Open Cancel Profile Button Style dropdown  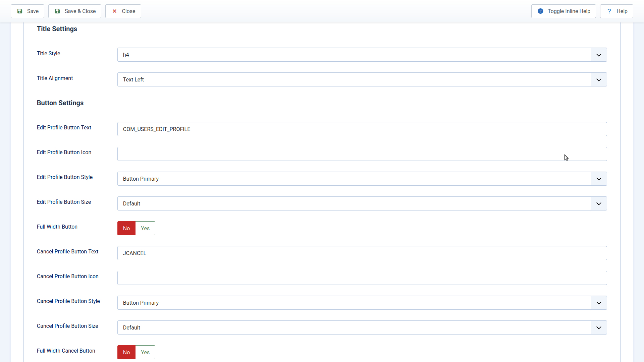tap(362, 303)
